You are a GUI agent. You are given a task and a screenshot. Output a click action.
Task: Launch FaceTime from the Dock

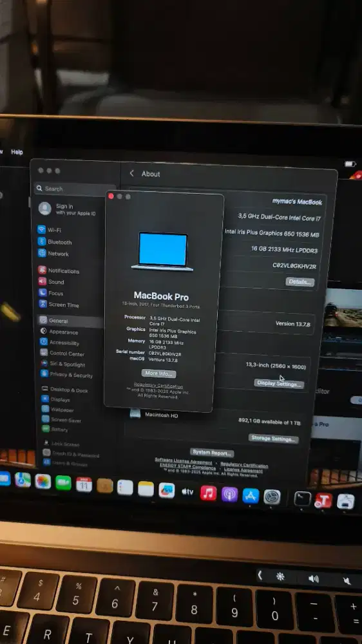point(63,482)
